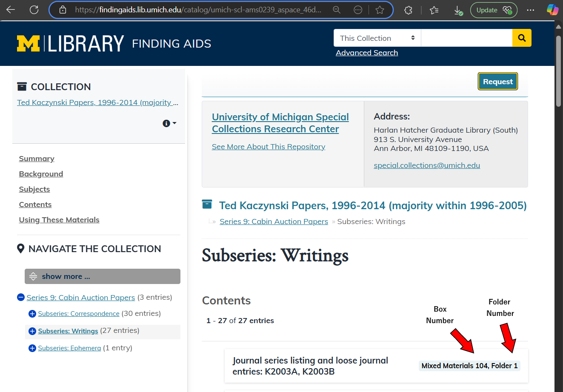Click the search text input field
Viewport: 563px width, 392px height.
(x=466, y=38)
